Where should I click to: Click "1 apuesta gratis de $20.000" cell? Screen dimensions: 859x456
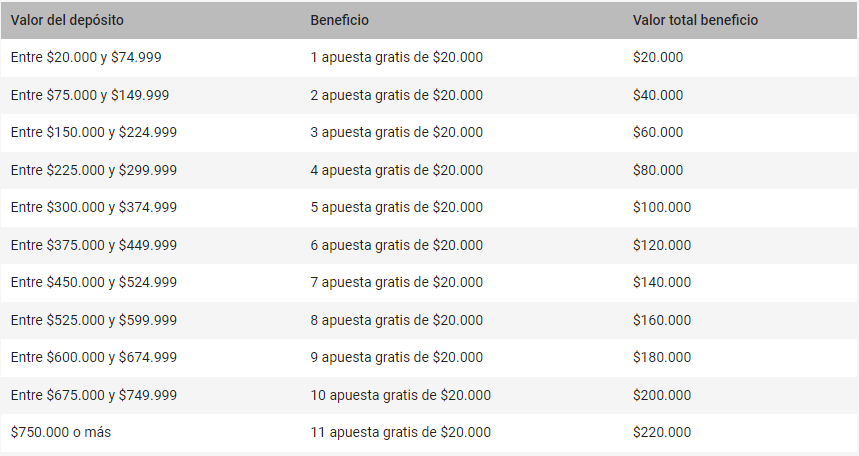tap(396, 57)
